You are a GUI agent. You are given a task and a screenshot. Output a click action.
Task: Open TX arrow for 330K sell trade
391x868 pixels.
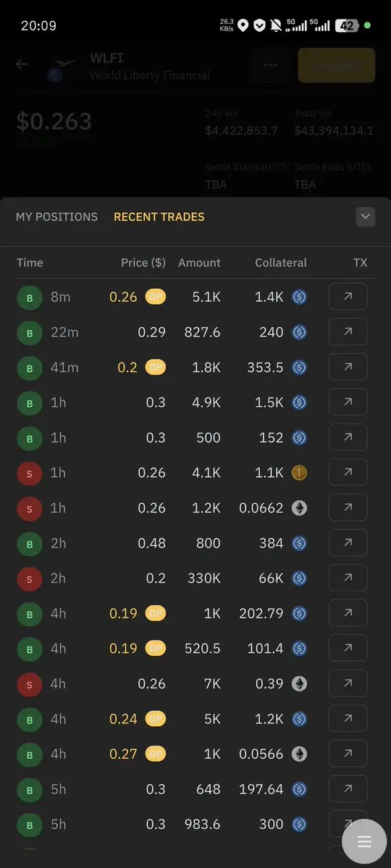[x=348, y=578]
